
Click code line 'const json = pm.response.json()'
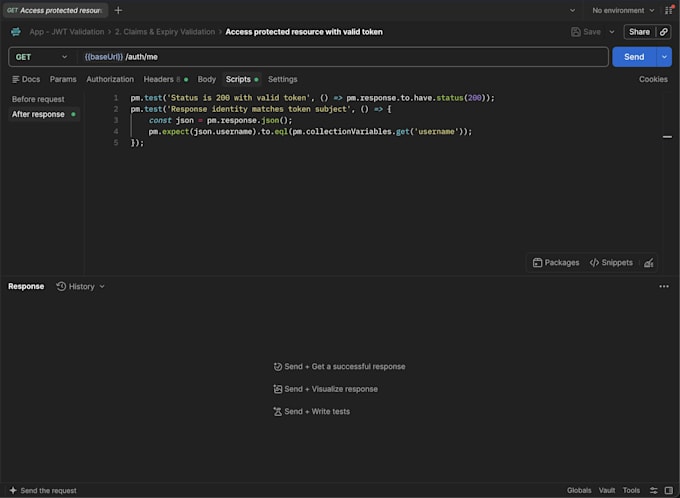(x=220, y=120)
